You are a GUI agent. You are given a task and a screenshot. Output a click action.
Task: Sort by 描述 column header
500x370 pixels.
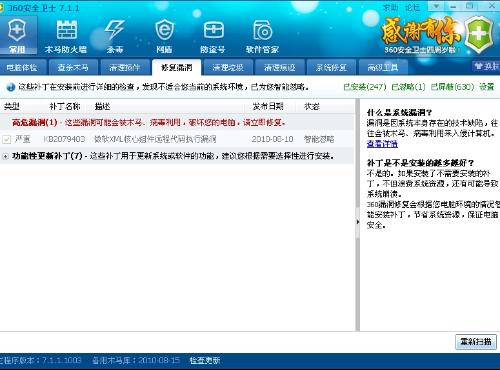(102, 106)
